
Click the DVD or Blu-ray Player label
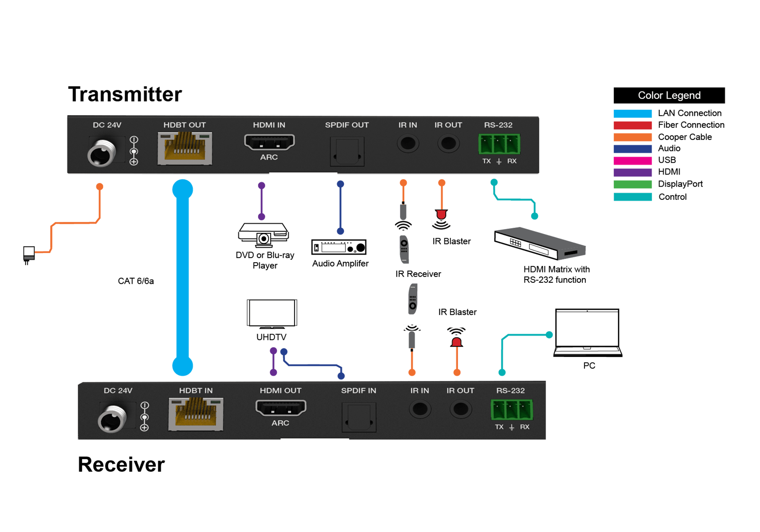click(265, 260)
